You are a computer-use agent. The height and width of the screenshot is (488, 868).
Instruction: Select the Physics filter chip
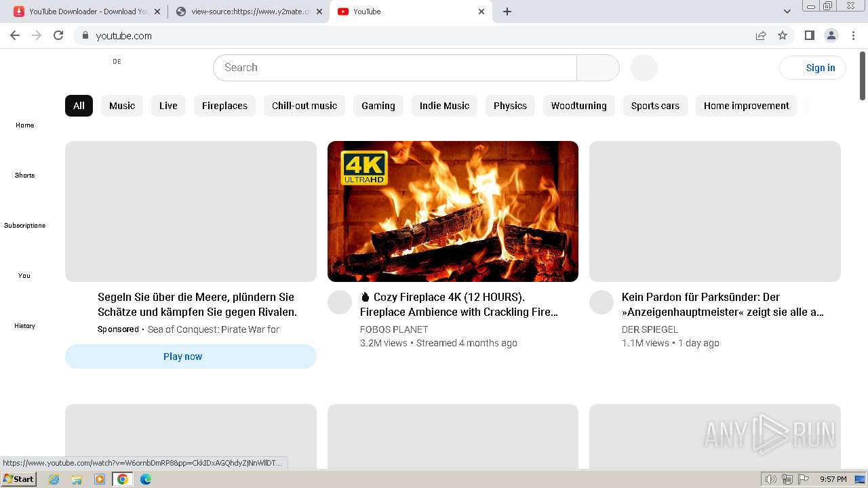tap(510, 106)
